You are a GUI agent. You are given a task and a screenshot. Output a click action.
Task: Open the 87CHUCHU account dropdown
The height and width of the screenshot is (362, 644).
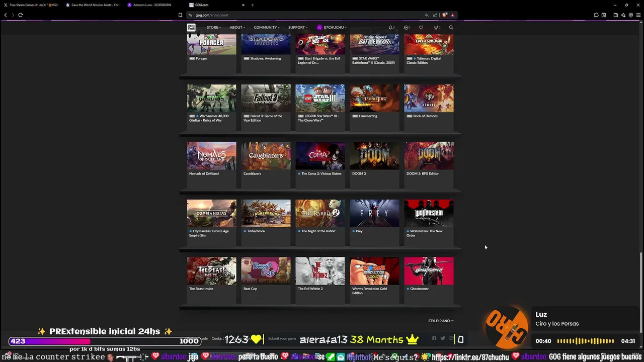click(332, 28)
